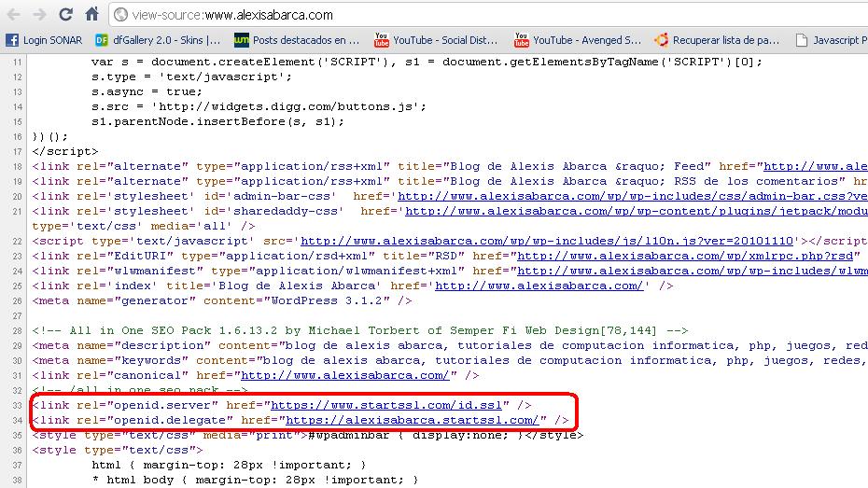Open the l10n.js script source link
The height and width of the screenshot is (488, 868).
coord(547,242)
